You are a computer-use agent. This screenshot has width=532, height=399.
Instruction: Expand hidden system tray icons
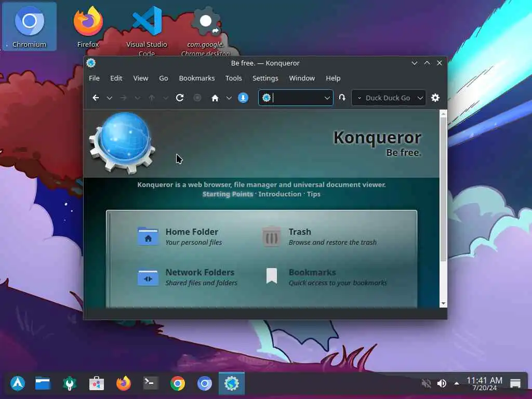[x=457, y=383]
